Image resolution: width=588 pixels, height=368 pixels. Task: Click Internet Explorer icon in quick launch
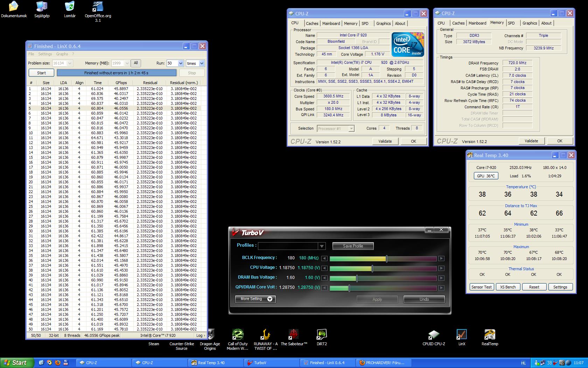pos(41,363)
